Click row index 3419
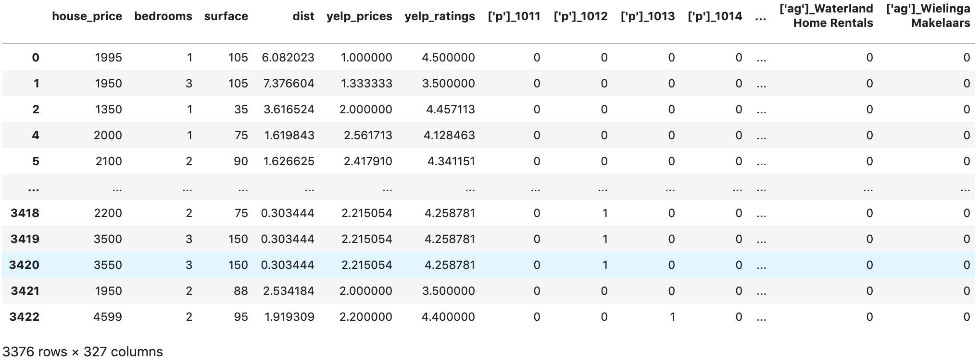 (x=25, y=239)
